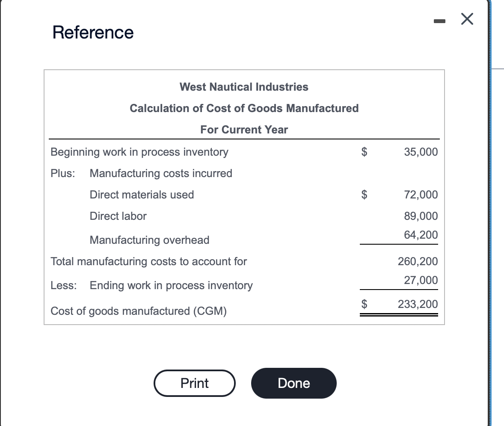Click the Manufacturing overhead row

(149, 240)
